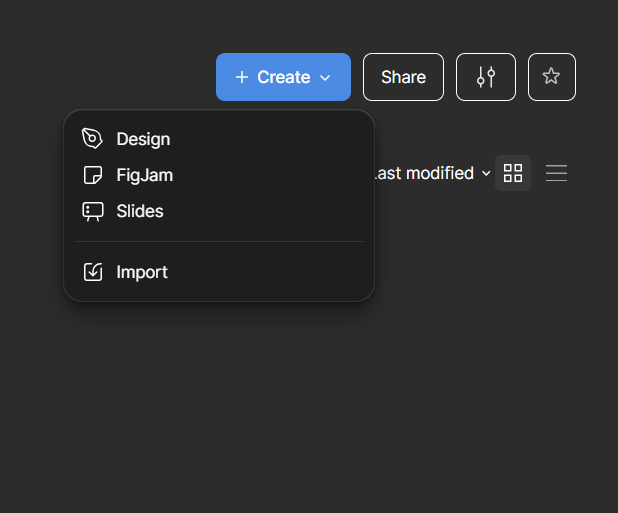
Task: Click the FigJam sticky note icon
Action: (93, 175)
